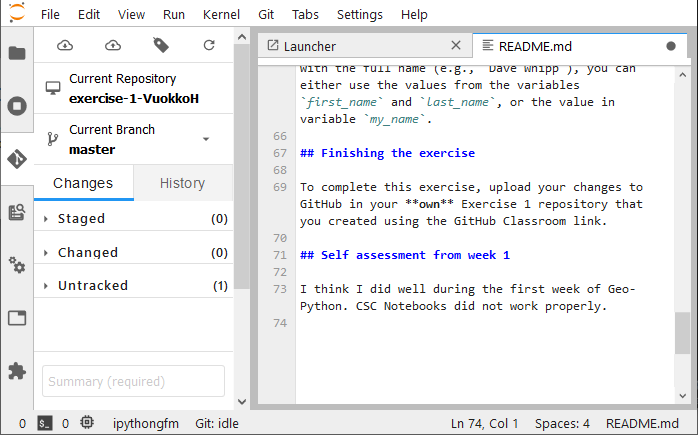Viewport: 698px width, 435px height.
Task: Click the Launcher tab icon
Action: click(x=273, y=45)
